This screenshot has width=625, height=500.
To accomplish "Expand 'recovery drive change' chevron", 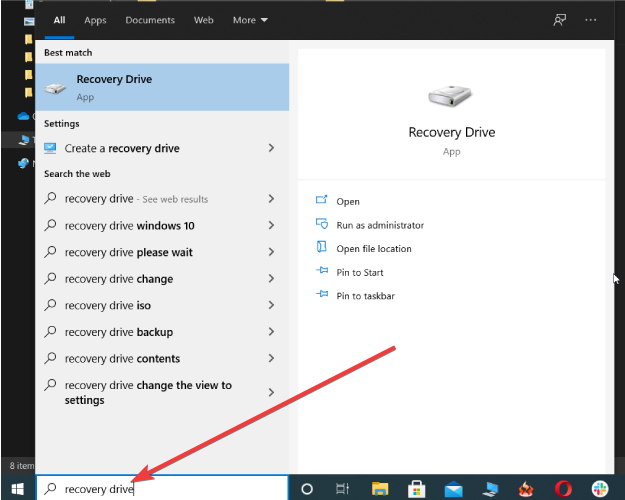I will coord(271,278).
